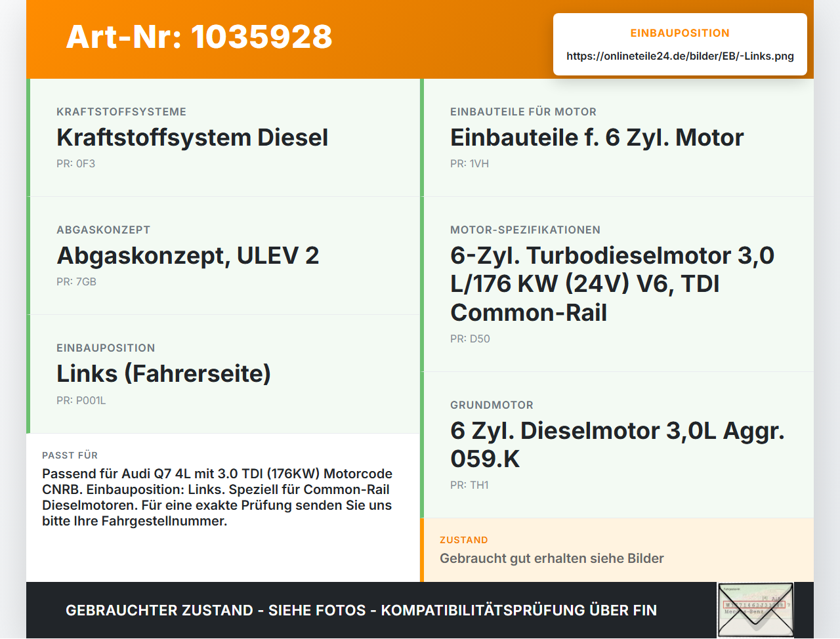Click the GEBRAUCHTER ZUSTAND footer banner text

361,610
